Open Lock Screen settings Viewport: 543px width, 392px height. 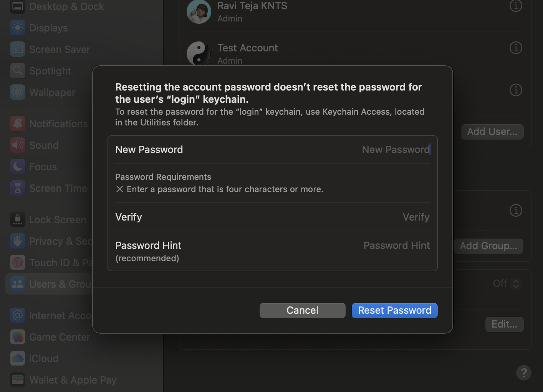(57, 219)
